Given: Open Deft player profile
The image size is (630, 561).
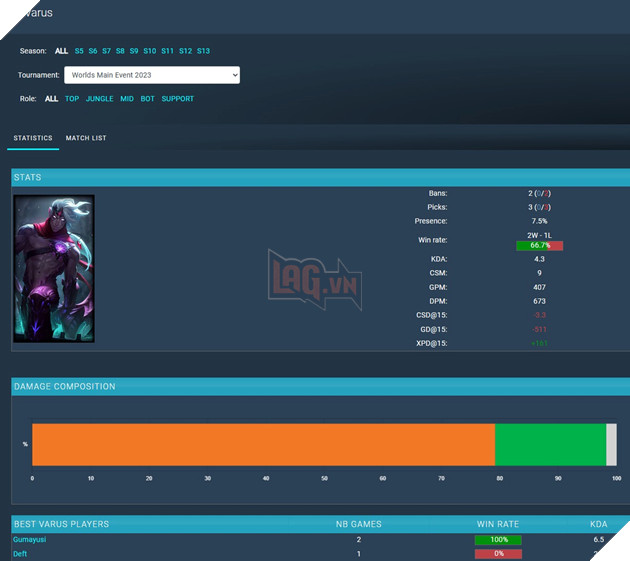Looking at the screenshot, I should (x=20, y=554).
